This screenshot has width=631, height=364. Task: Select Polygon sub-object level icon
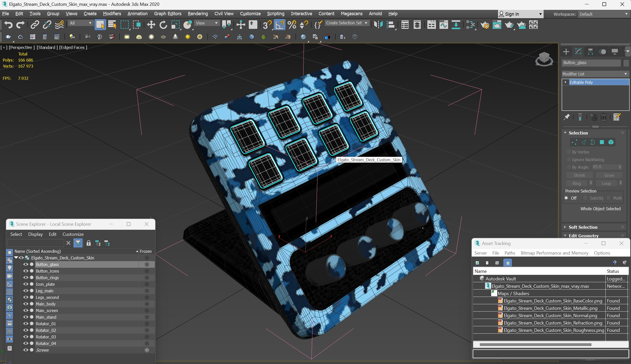[x=602, y=142]
